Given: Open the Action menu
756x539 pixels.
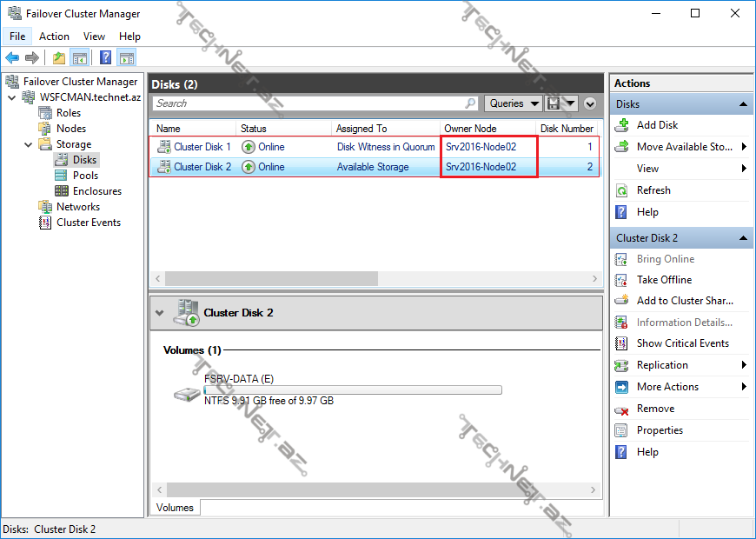Looking at the screenshot, I should [54, 37].
